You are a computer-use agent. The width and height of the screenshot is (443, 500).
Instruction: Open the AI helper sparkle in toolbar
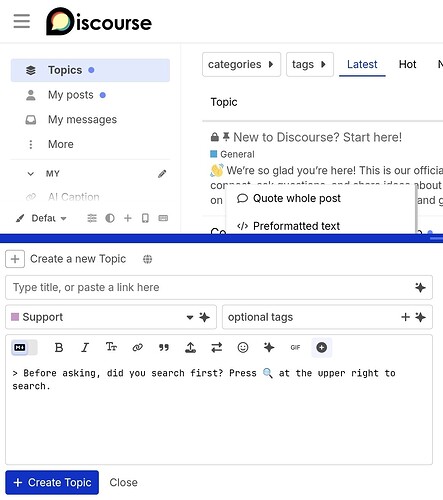[x=269, y=348]
